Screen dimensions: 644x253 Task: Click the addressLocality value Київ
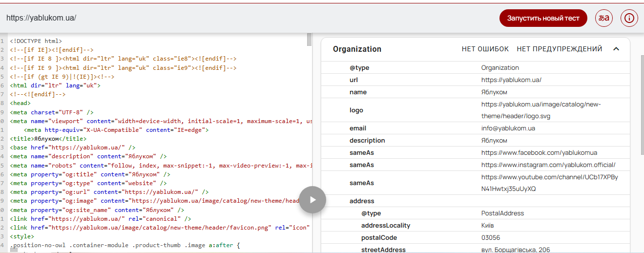(x=487, y=226)
